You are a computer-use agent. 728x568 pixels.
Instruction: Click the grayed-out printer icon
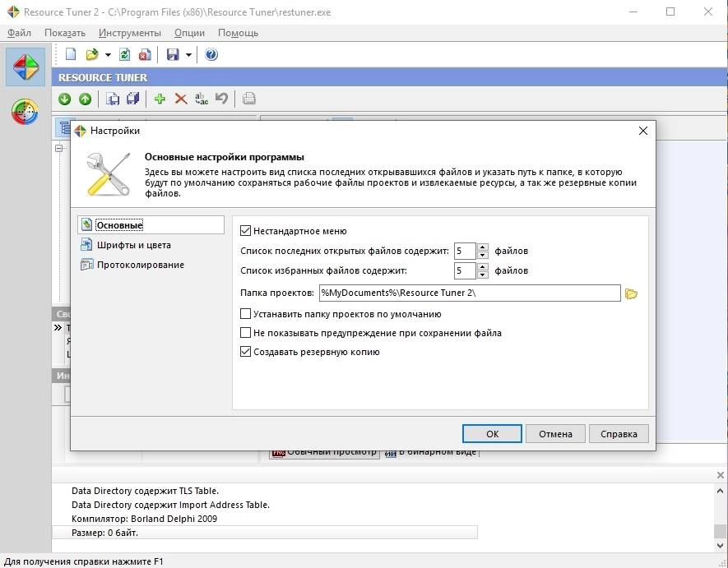point(249,99)
